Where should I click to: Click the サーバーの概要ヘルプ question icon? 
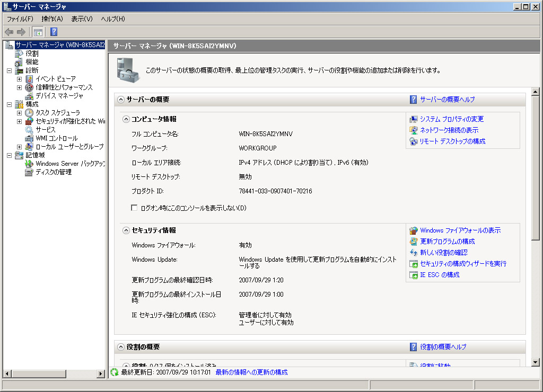pyautogui.click(x=413, y=100)
